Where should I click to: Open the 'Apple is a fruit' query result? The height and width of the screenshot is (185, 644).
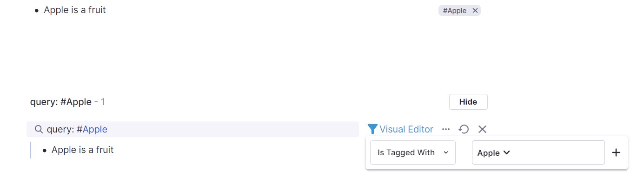pos(83,150)
